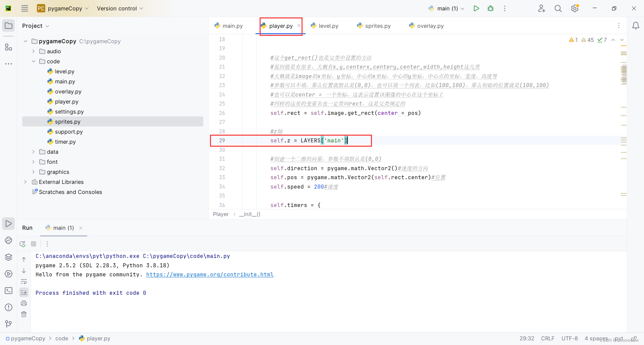Switch to sprites.py editor tab
This screenshot has height=345, width=644.
374,26
